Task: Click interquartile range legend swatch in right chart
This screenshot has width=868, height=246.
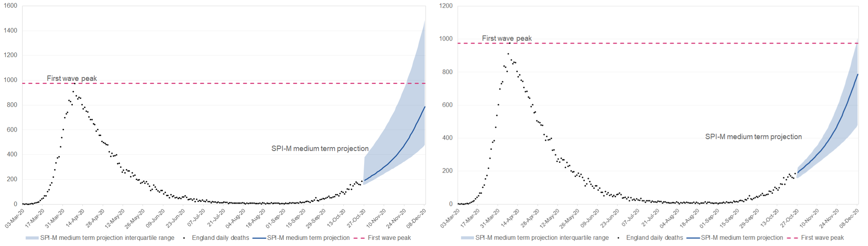Action: [x=467, y=238]
